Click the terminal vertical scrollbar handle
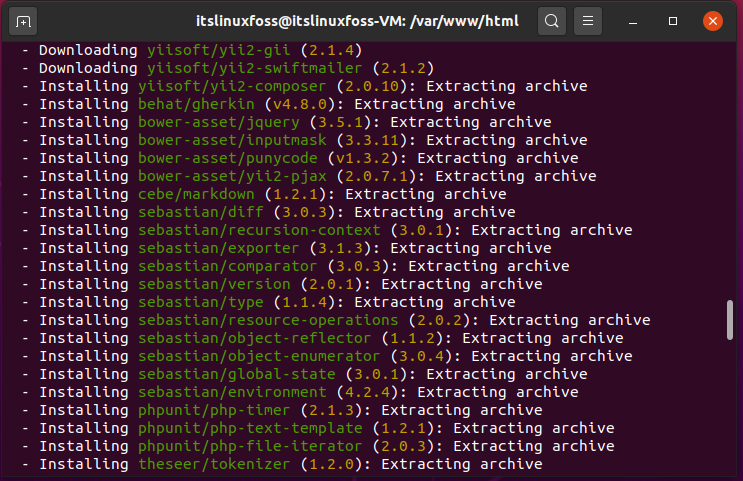Viewport: 743px width, 481px height. coord(730,319)
